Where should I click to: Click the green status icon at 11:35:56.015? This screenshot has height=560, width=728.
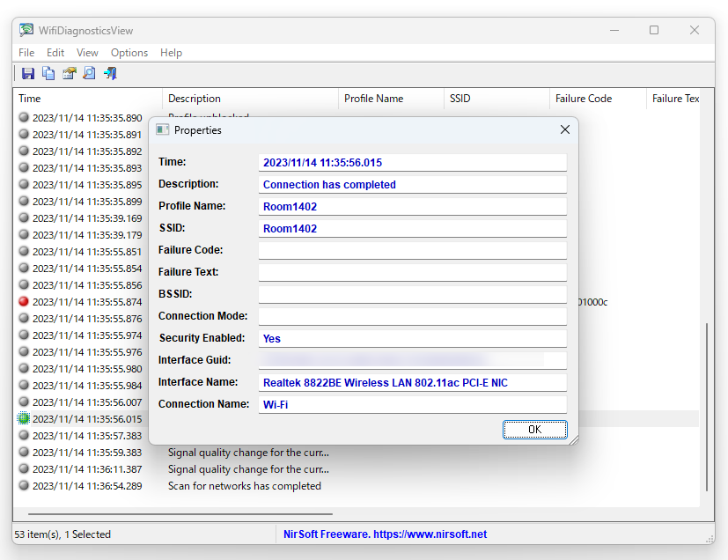24,418
